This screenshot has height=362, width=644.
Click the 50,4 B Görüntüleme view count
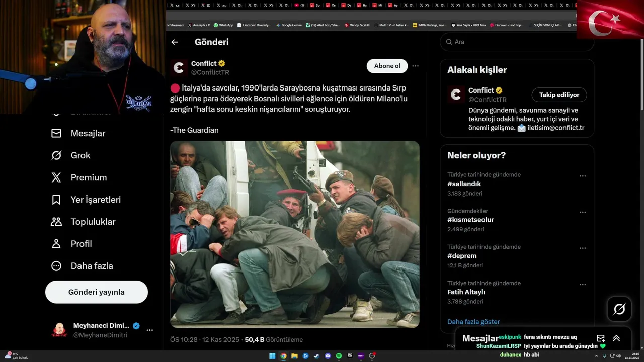274,339
